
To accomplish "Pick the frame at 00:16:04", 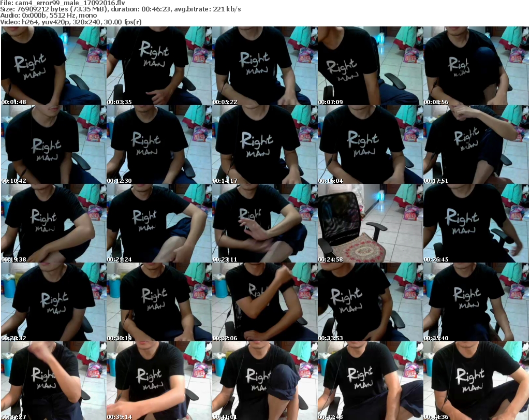I will pyautogui.click(x=370, y=144).
